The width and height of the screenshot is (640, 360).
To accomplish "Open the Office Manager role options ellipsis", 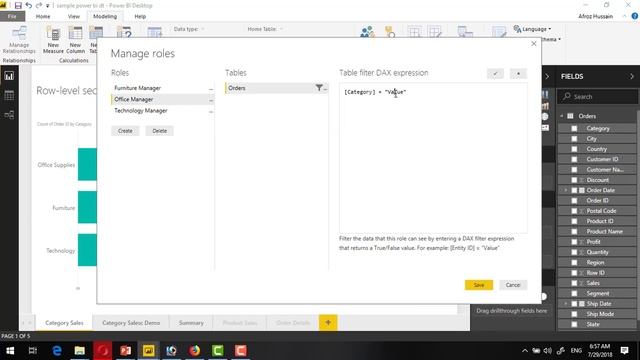I will pos(211,100).
